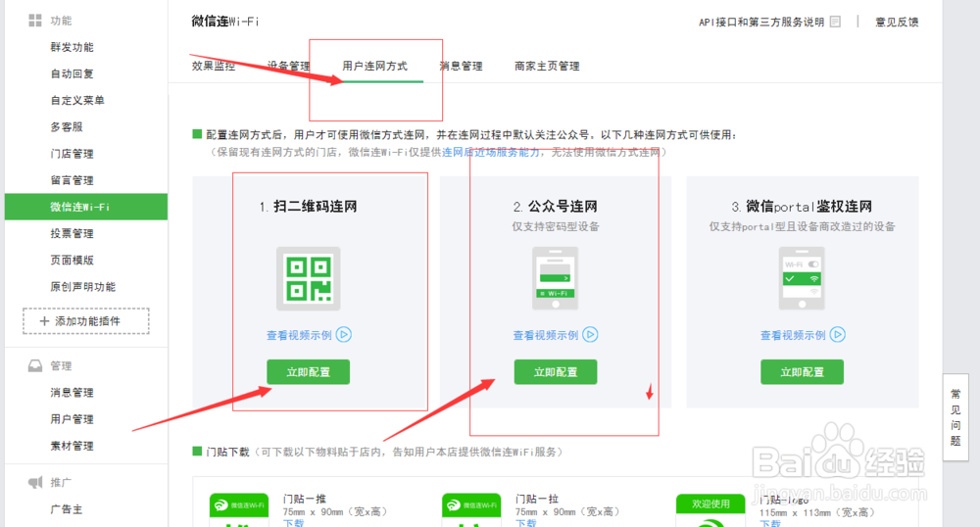This screenshot has height=527, width=980.
Task: Click the API document icon in header
Action: (835, 22)
